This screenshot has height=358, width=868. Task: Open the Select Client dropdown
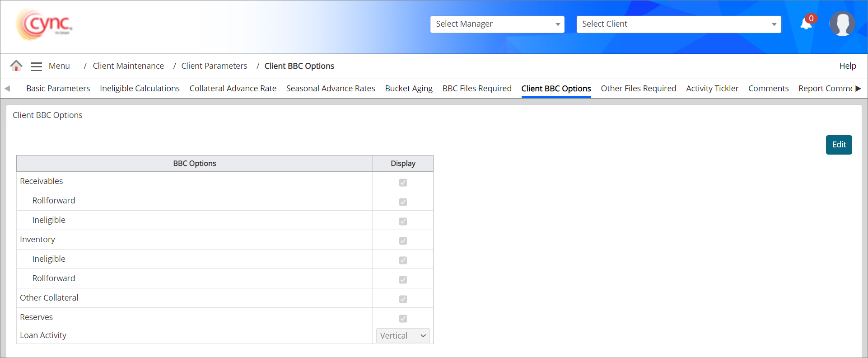(x=678, y=24)
